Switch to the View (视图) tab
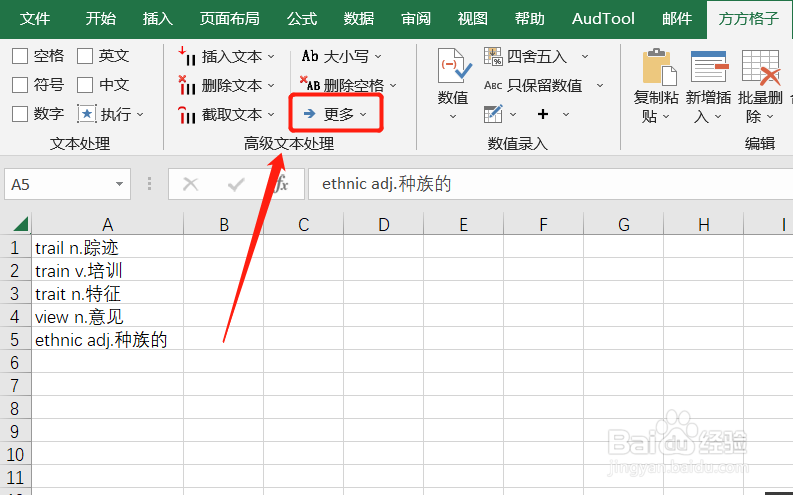 click(472, 19)
